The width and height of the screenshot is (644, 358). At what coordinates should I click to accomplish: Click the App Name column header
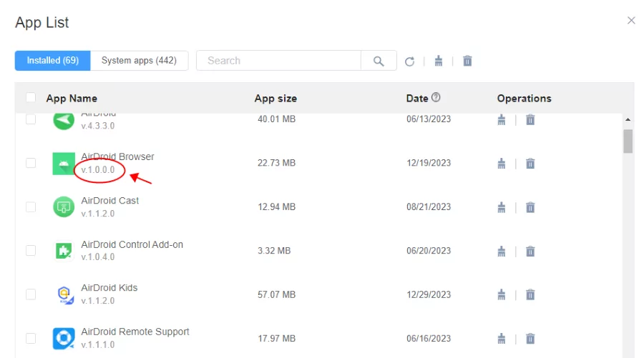coord(72,99)
